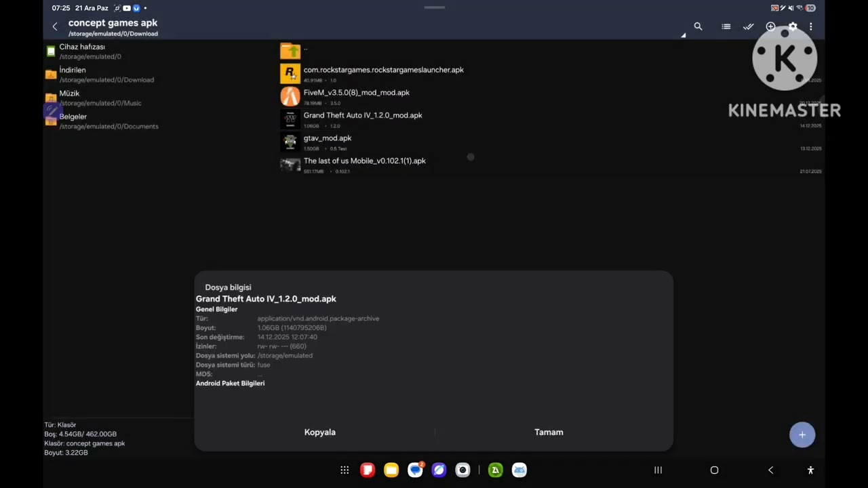
Task: Open the Camera app in taskbar
Action: tap(462, 470)
